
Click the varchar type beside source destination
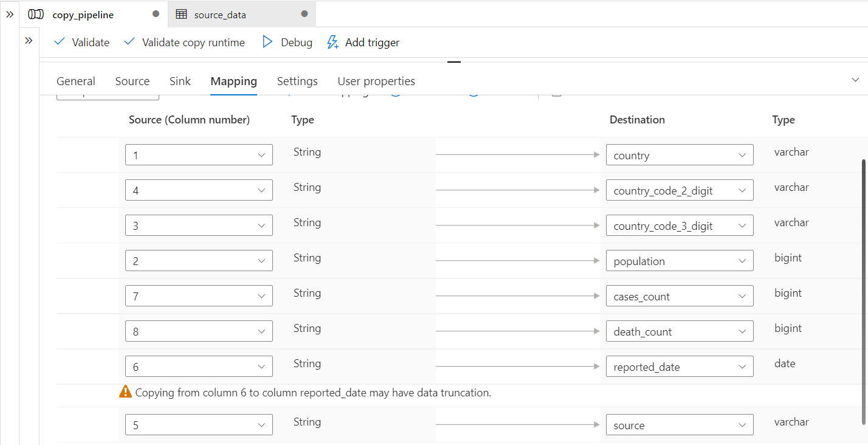pyautogui.click(x=791, y=422)
